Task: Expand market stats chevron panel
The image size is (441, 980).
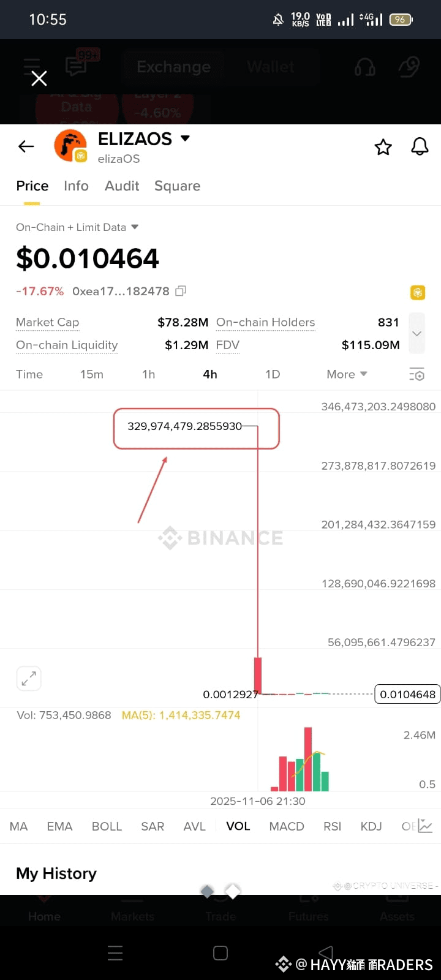Action: [x=417, y=333]
